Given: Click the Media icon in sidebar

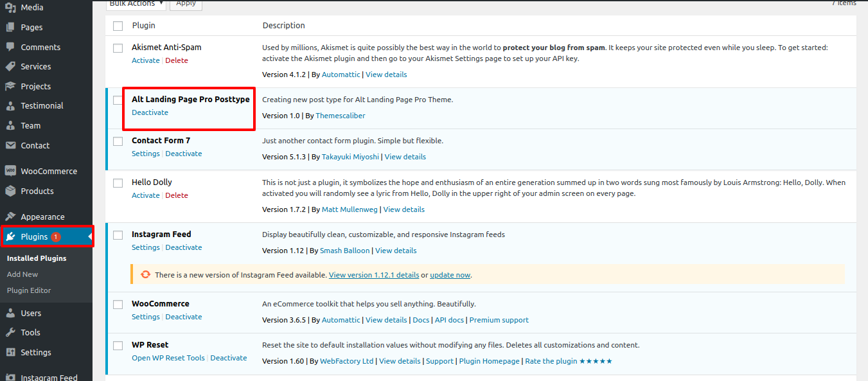Looking at the screenshot, I should point(10,8).
